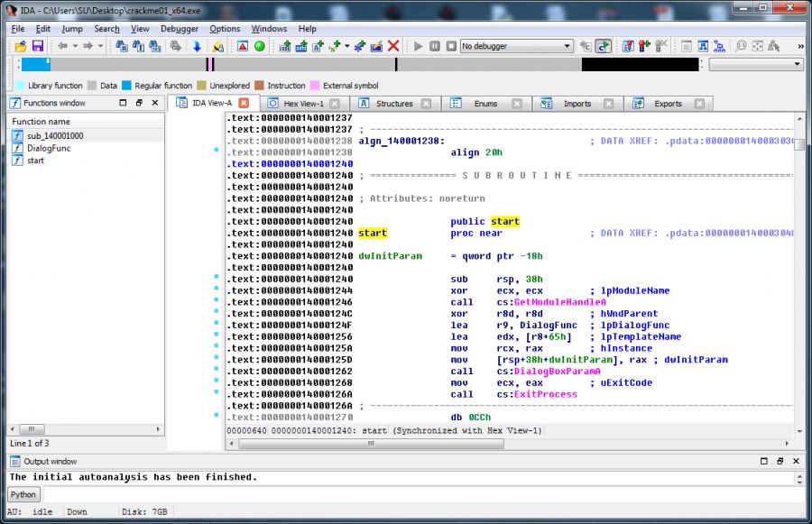Image resolution: width=812 pixels, height=524 pixels.
Task: Click the green circle toolbar icon
Action: (x=260, y=46)
